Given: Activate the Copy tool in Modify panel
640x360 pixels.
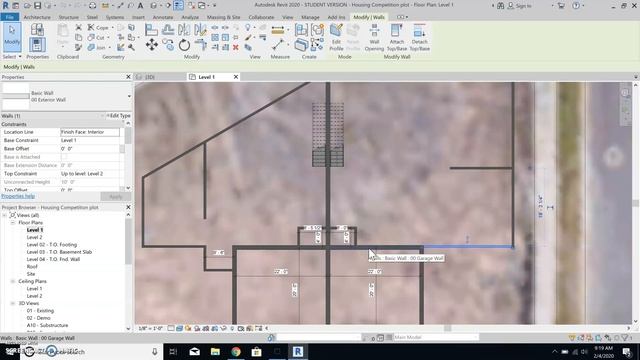Looking at the screenshot, I should point(168,44).
